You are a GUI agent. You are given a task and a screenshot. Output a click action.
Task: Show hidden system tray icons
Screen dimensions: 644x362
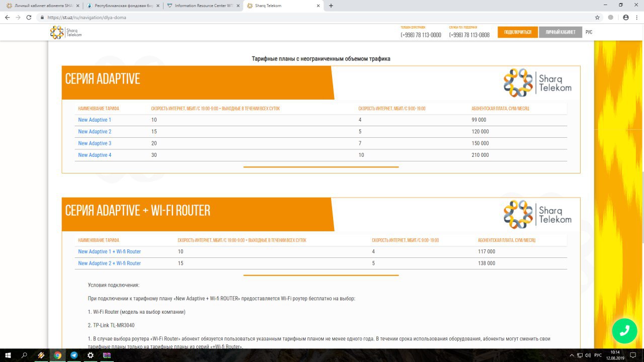point(572,355)
